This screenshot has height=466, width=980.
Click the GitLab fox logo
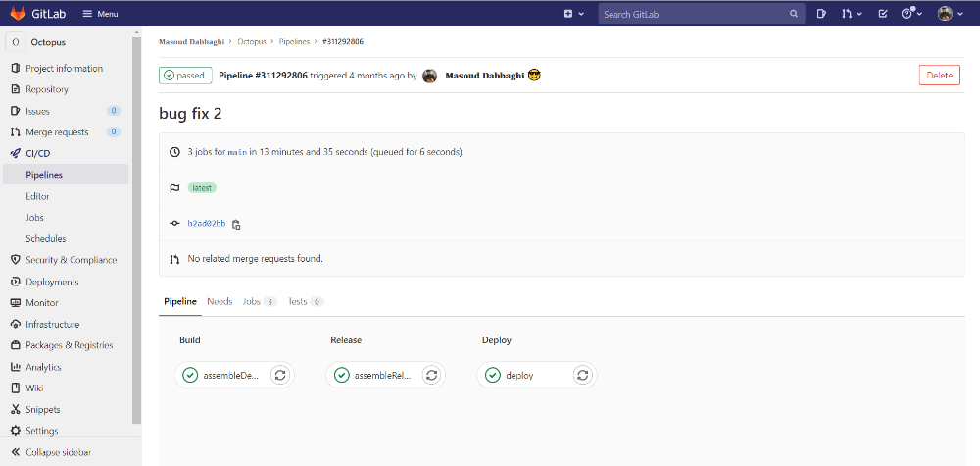(18, 13)
